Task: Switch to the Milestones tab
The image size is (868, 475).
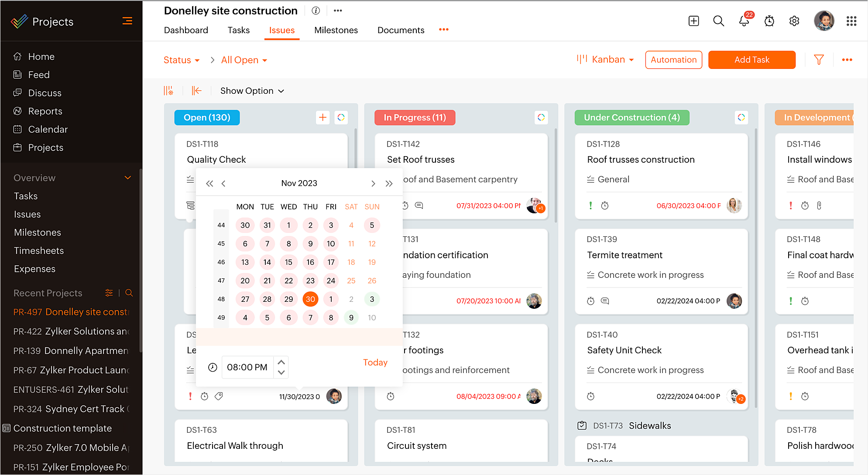Action: point(336,30)
